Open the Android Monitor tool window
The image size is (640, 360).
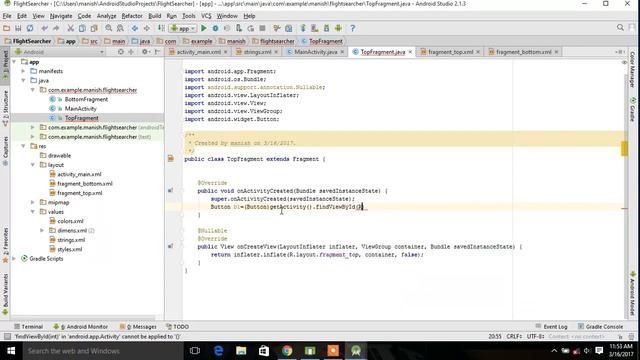tap(80, 327)
